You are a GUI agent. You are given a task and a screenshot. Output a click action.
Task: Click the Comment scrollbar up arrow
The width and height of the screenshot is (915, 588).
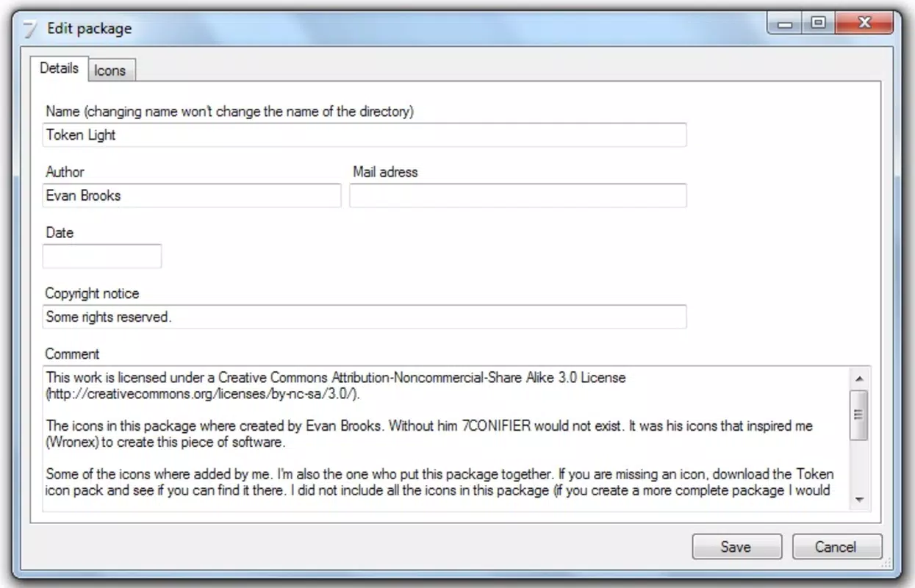[859, 379]
